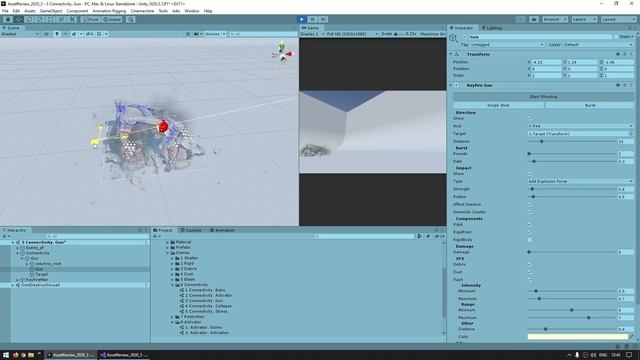Collapse the Rayfire Gun component
The height and width of the screenshot is (360, 640).
tap(451, 85)
